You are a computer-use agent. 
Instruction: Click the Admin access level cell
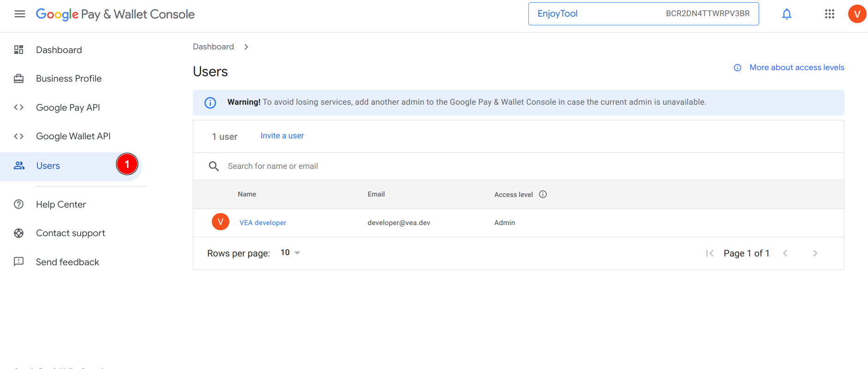point(504,223)
